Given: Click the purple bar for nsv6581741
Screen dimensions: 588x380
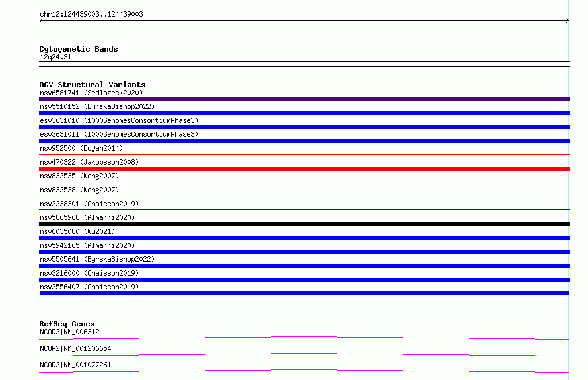Looking at the screenshot, I should click(304, 99).
